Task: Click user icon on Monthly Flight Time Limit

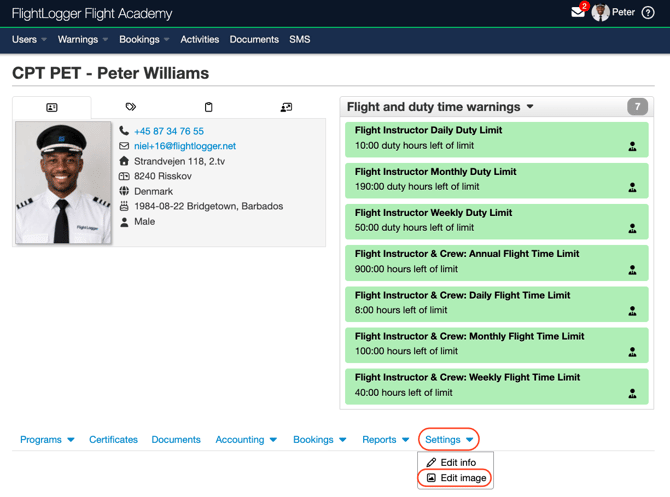Action: pyautogui.click(x=632, y=352)
